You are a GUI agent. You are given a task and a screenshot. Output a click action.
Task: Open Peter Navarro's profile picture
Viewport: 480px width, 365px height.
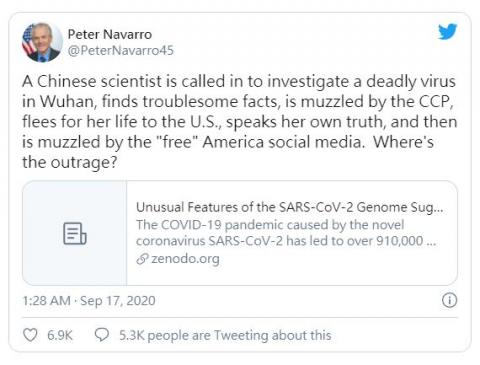click(42, 42)
